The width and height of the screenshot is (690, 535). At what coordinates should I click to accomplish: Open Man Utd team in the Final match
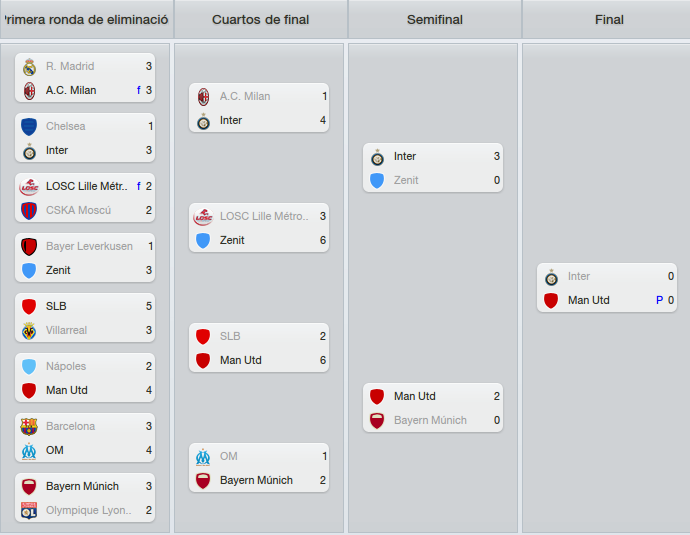[x=588, y=300]
